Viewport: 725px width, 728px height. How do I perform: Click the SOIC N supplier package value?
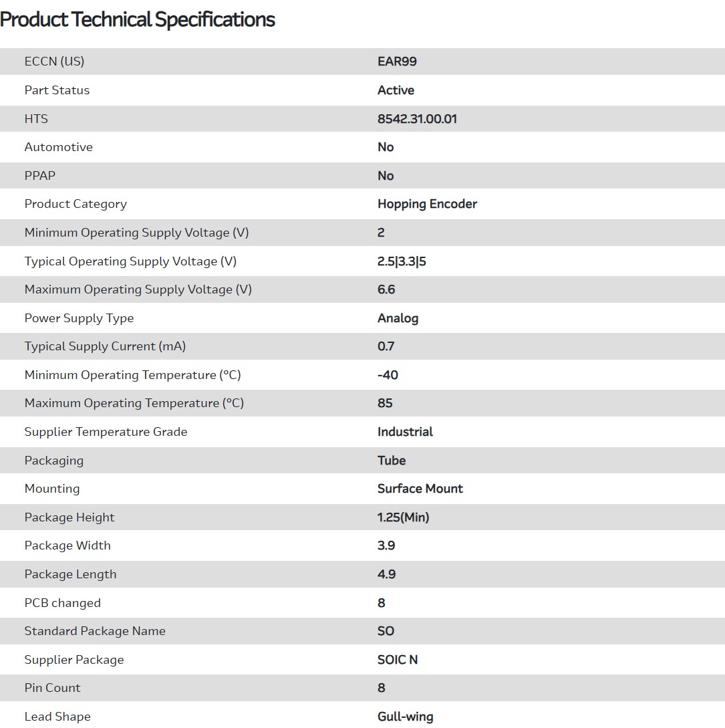pyautogui.click(x=397, y=660)
